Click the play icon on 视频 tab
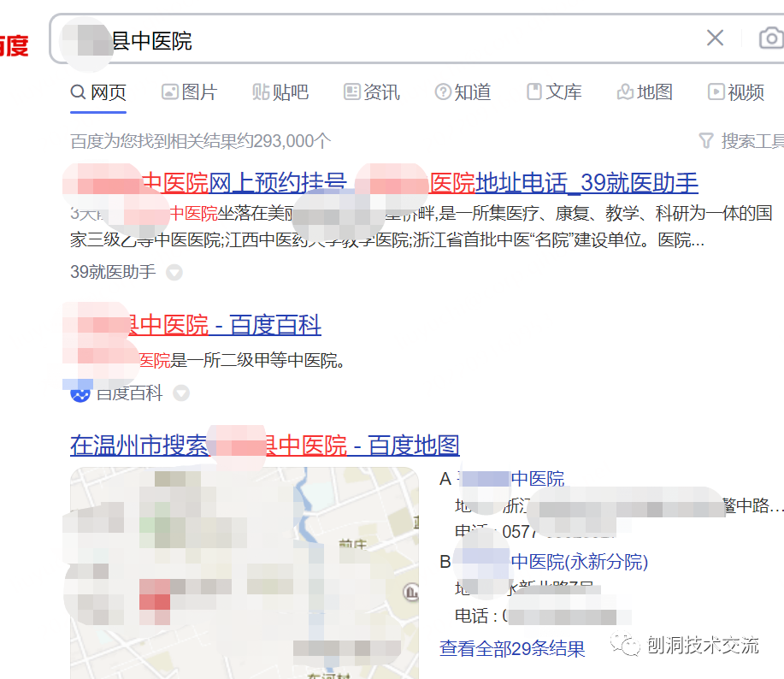The image size is (784, 679). 716,92
